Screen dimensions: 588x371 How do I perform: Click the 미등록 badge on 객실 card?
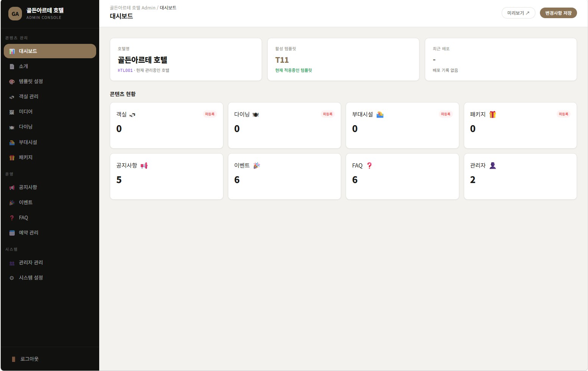[210, 114]
